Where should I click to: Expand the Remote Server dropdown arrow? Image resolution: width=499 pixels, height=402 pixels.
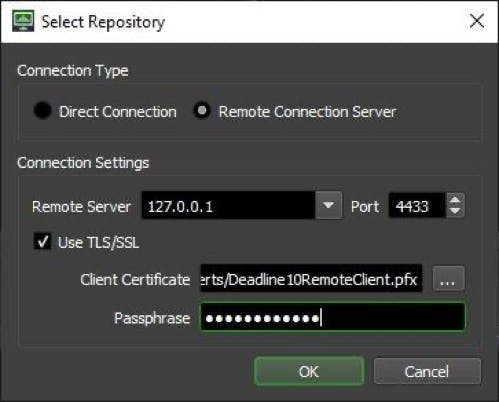tap(328, 205)
